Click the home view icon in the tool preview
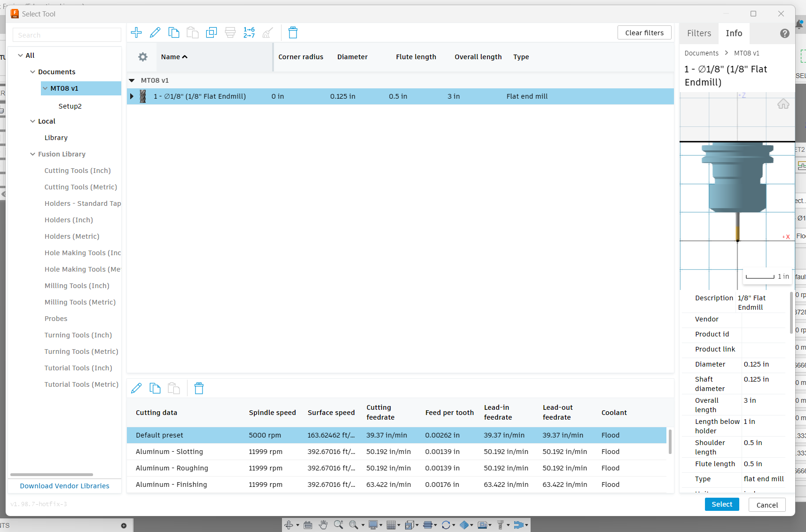The height and width of the screenshot is (532, 806). tap(783, 104)
